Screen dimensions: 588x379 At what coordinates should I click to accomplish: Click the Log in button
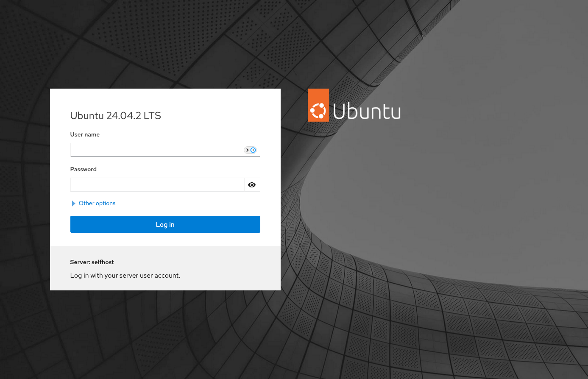click(x=165, y=224)
